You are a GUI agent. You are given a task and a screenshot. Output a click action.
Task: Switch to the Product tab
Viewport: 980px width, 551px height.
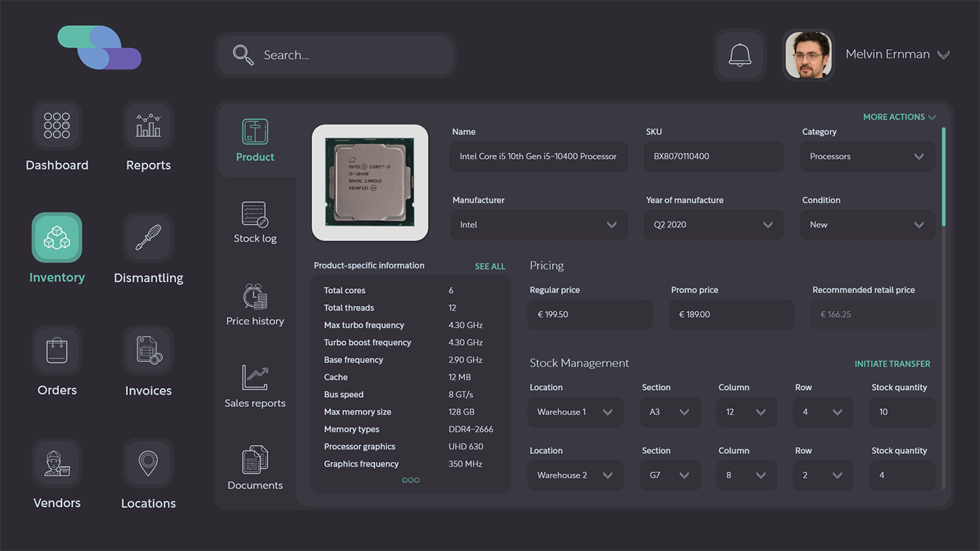click(255, 141)
